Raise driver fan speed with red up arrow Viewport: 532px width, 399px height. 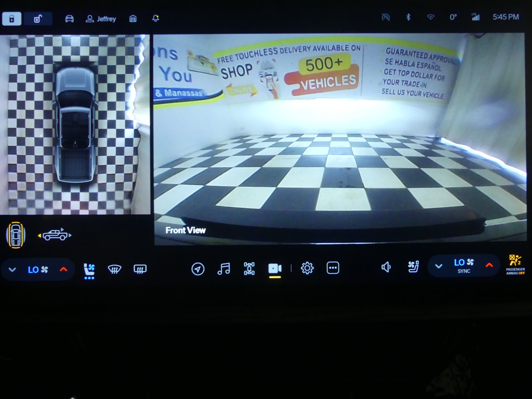[x=64, y=269]
